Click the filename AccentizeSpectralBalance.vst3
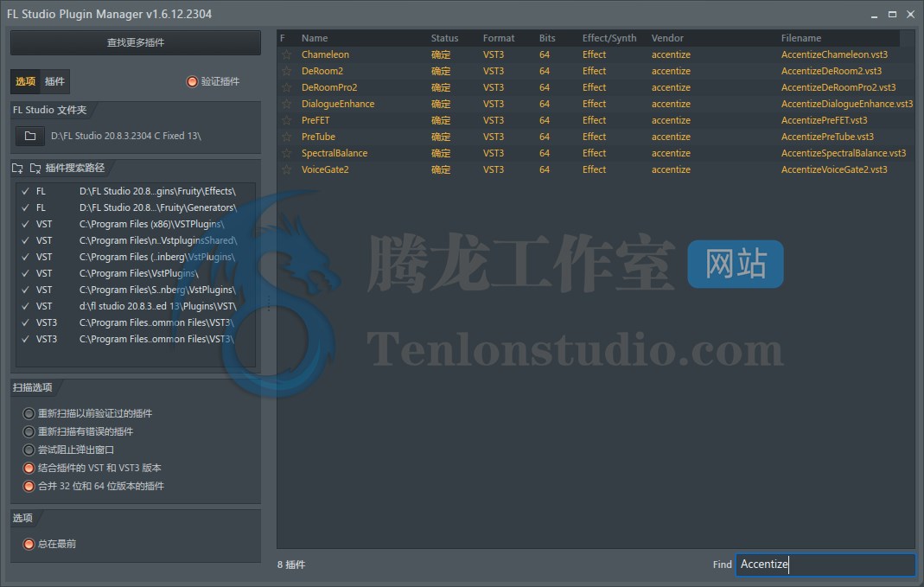The width and height of the screenshot is (924, 587). click(844, 154)
